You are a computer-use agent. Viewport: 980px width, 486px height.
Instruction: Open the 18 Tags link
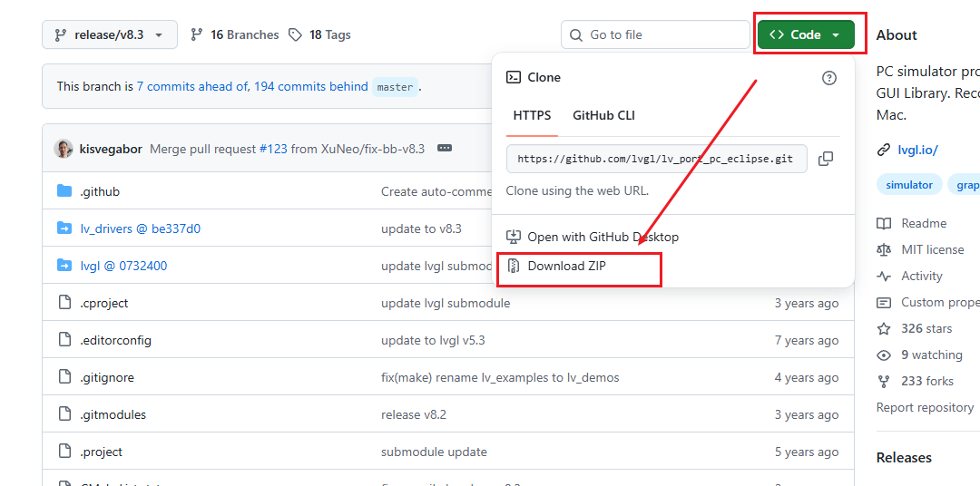pos(319,35)
